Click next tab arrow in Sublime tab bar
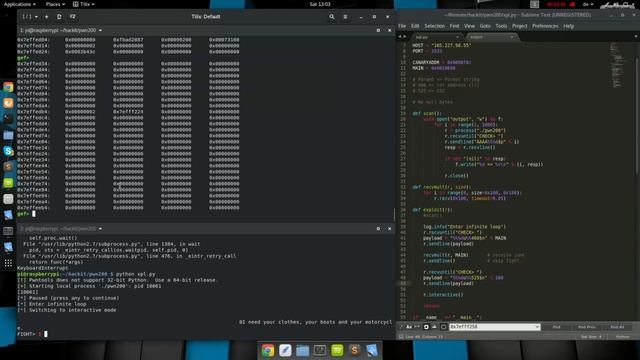 click(404, 37)
